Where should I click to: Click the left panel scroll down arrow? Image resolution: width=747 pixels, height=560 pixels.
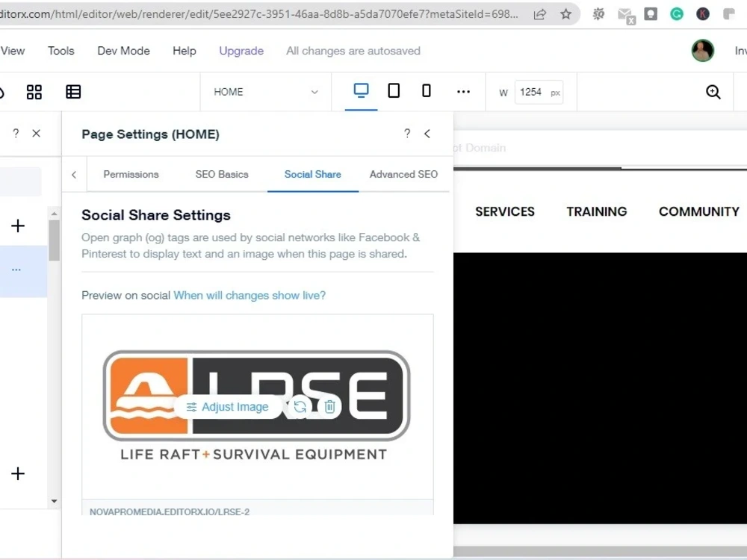[54, 501]
